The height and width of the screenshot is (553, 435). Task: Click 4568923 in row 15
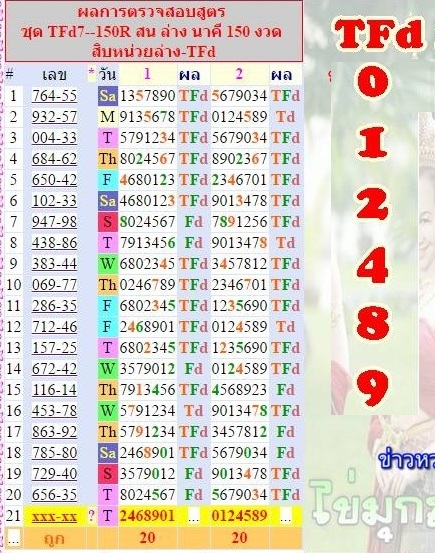pyautogui.click(x=239, y=390)
